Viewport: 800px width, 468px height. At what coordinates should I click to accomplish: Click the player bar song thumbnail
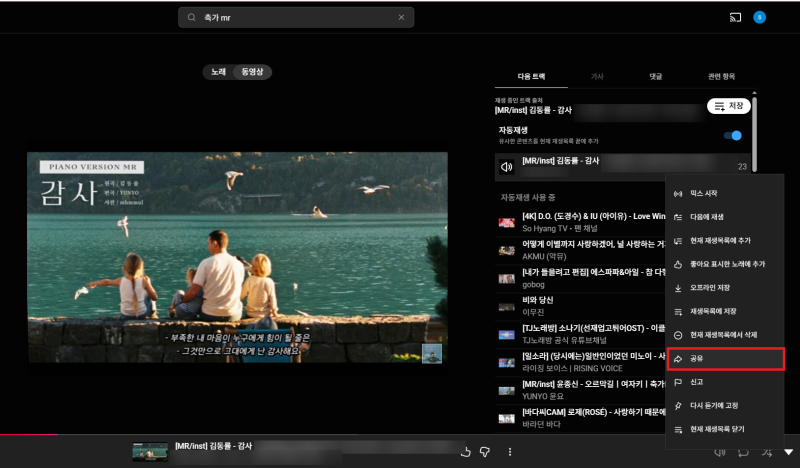pos(150,452)
